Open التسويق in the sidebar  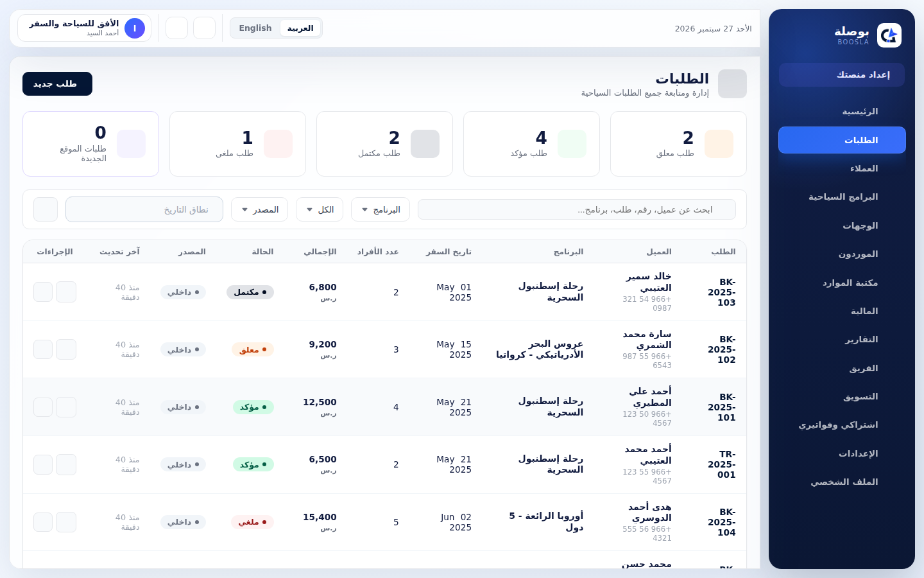842,397
